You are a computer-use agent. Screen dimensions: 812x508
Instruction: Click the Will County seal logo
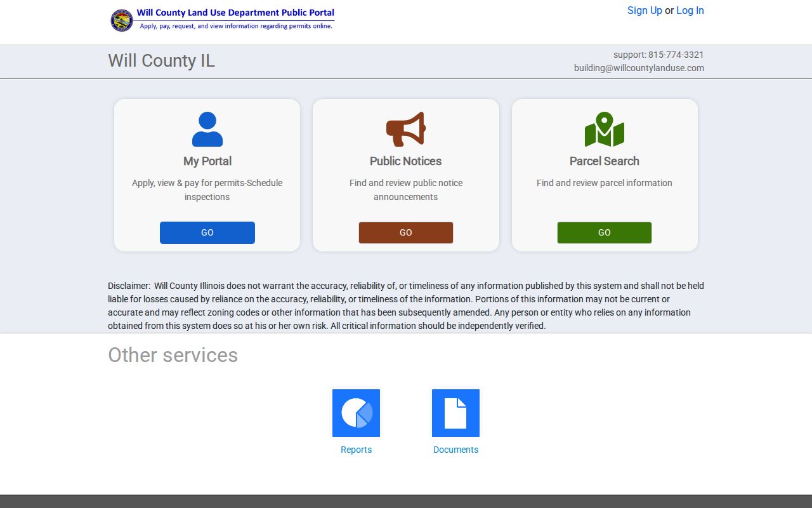coord(122,20)
